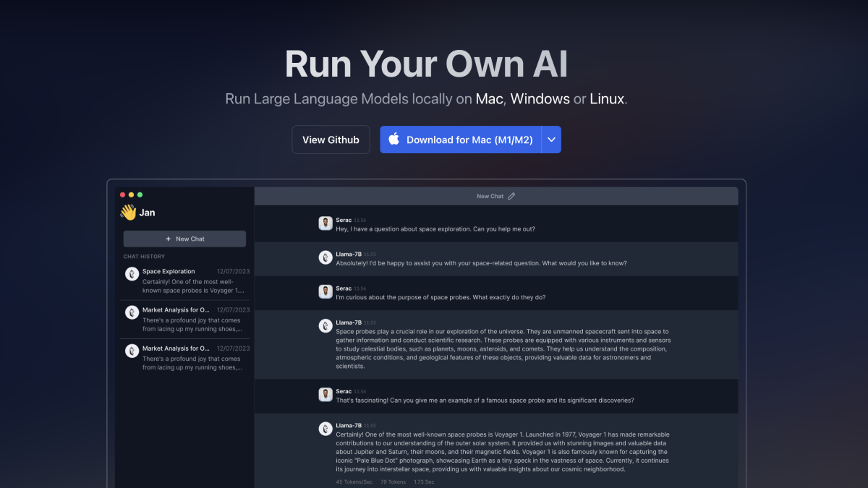Click the waving hand Jan logo
Image resolution: width=868 pixels, height=488 pixels.
(128, 213)
